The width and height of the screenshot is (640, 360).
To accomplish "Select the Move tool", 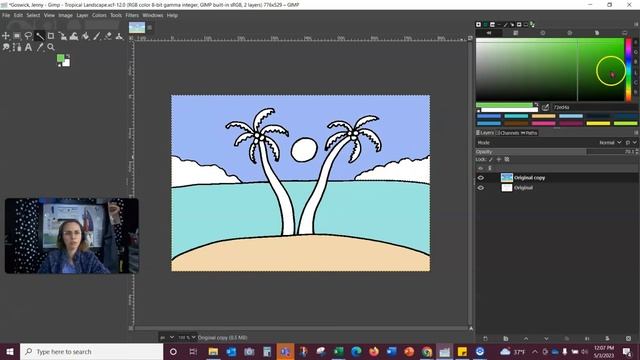I will 6,36.
